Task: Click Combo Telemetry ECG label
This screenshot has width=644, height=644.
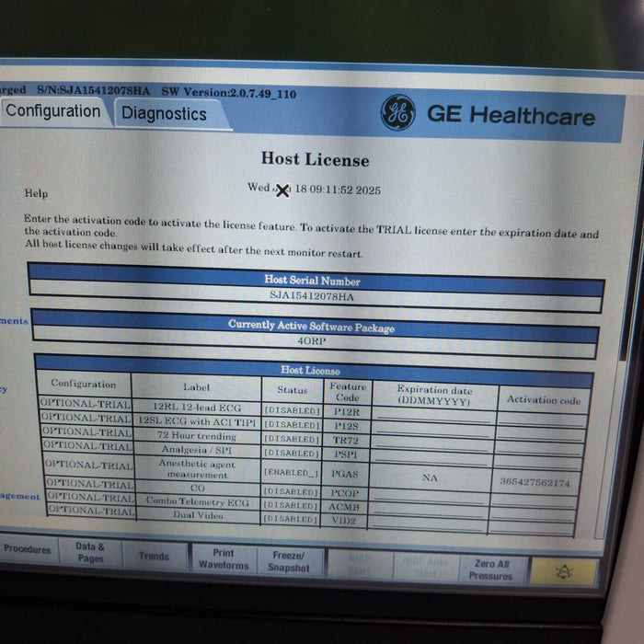Action: 198,501
